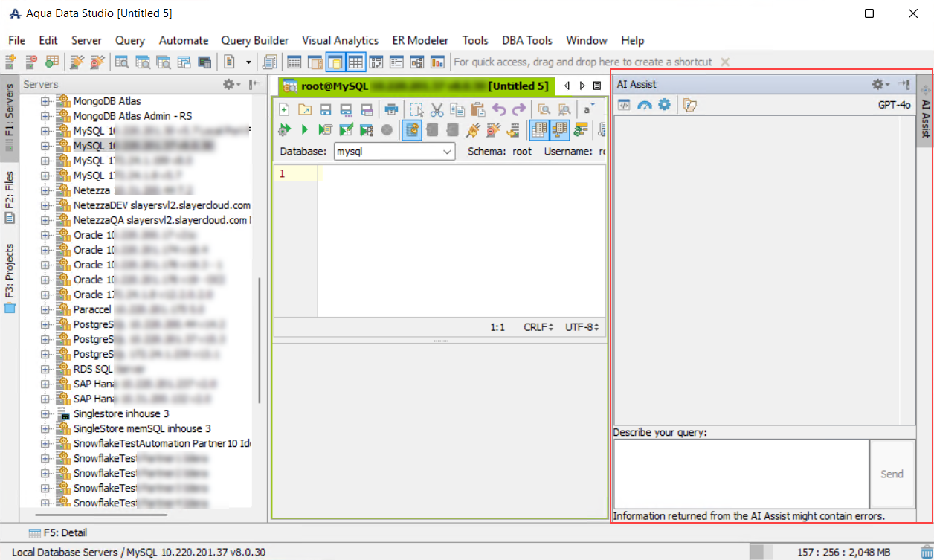This screenshot has width=934, height=560.
Task: Toggle the highlighted yellow panel layout icon
Action: (335, 62)
